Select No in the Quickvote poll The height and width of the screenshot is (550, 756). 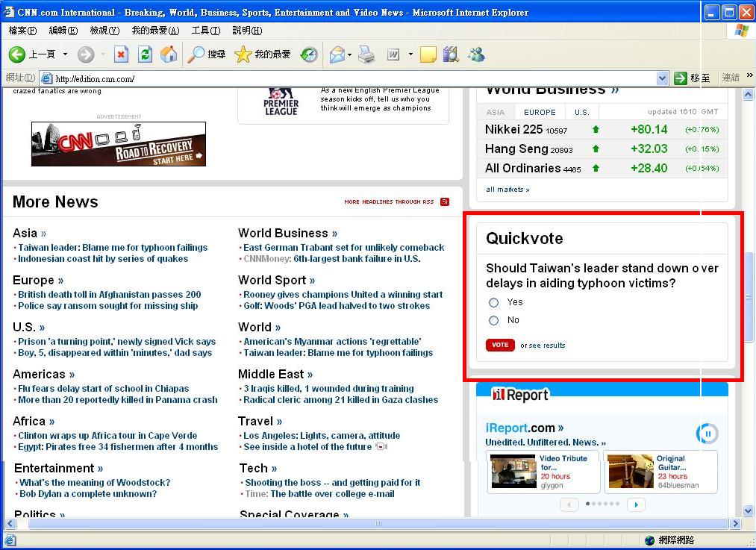[x=493, y=321]
